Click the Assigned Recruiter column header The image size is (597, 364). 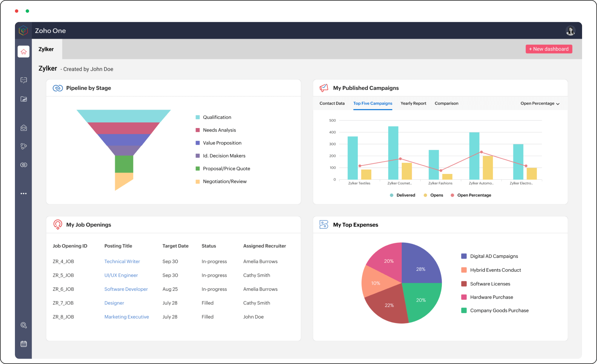(x=264, y=246)
